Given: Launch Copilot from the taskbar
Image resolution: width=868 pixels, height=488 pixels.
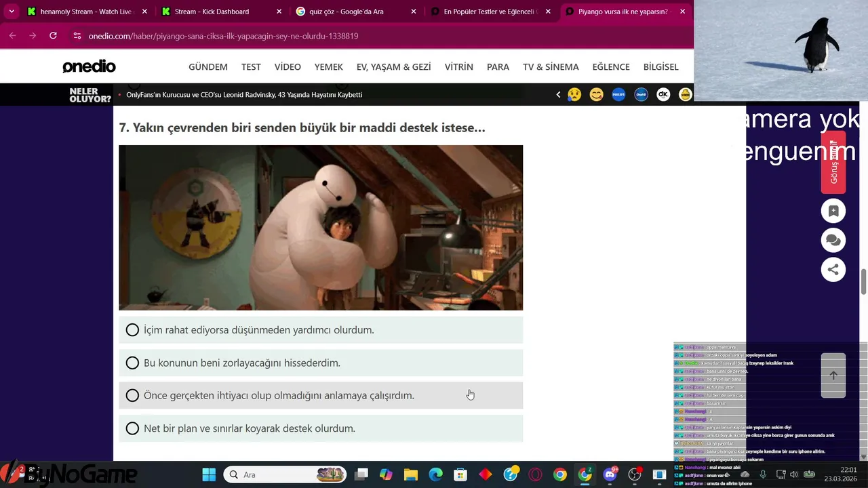Looking at the screenshot, I should coord(386,474).
